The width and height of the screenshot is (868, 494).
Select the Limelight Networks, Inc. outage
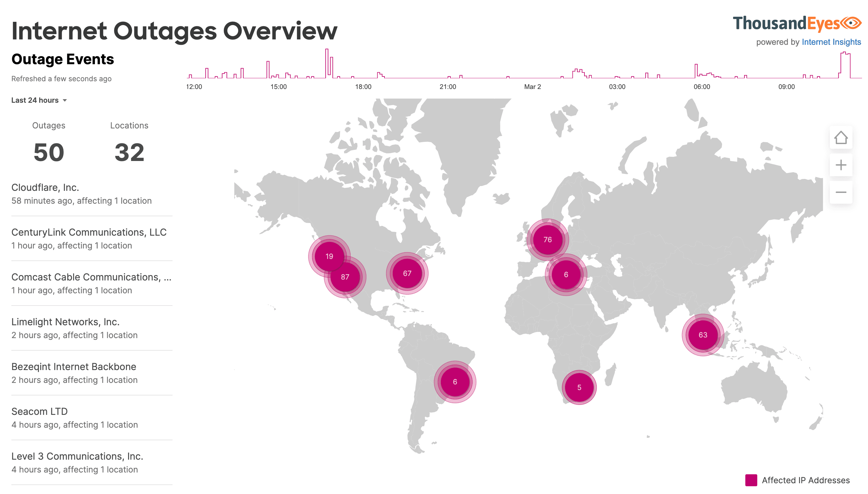pos(92,328)
